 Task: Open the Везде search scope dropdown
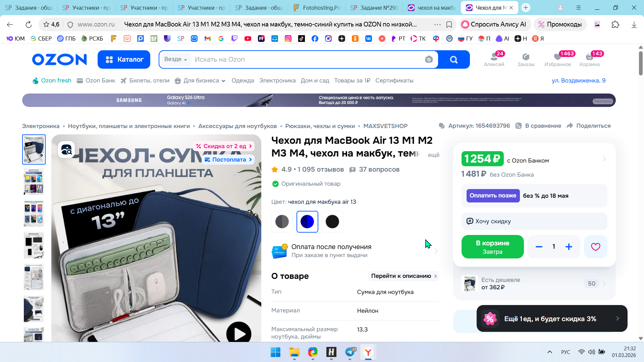pyautogui.click(x=176, y=59)
